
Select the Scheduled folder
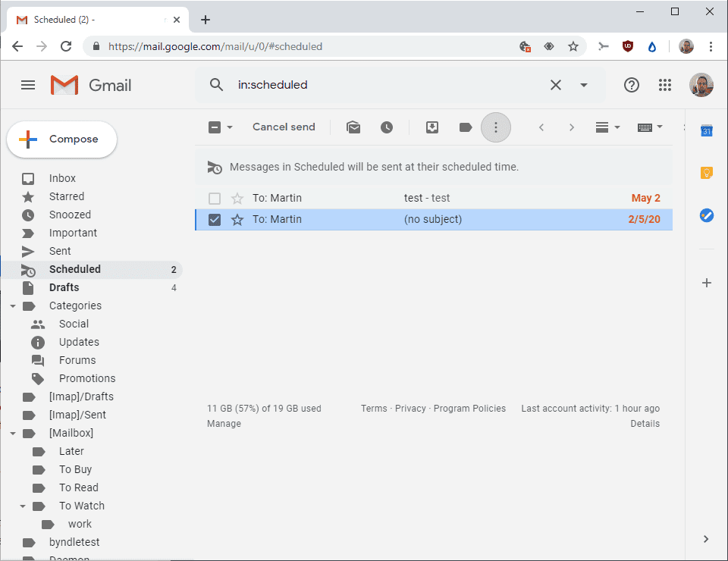pos(93,269)
